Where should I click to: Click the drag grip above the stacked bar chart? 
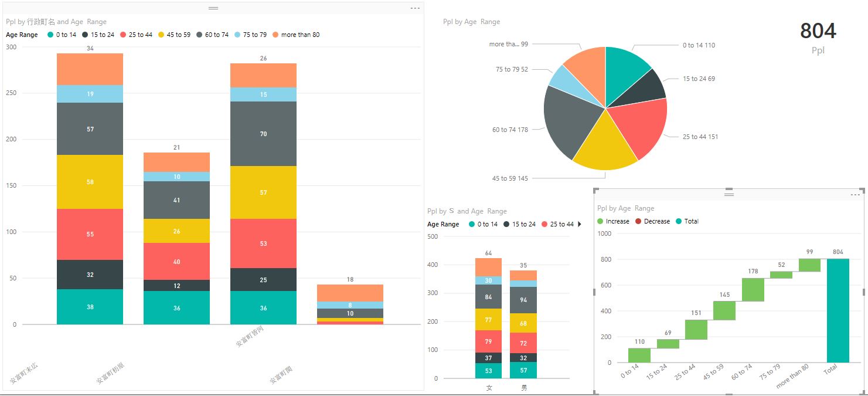[x=213, y=8]
